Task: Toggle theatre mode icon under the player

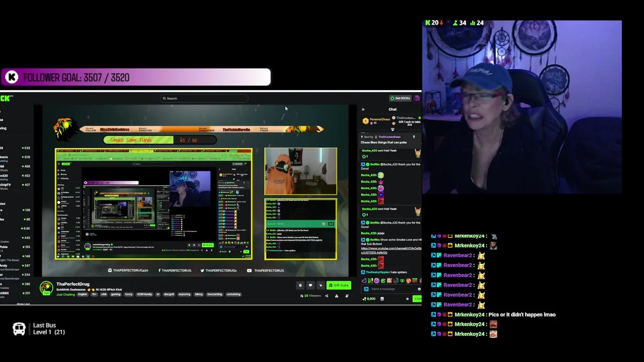Action: click(347, 296)
